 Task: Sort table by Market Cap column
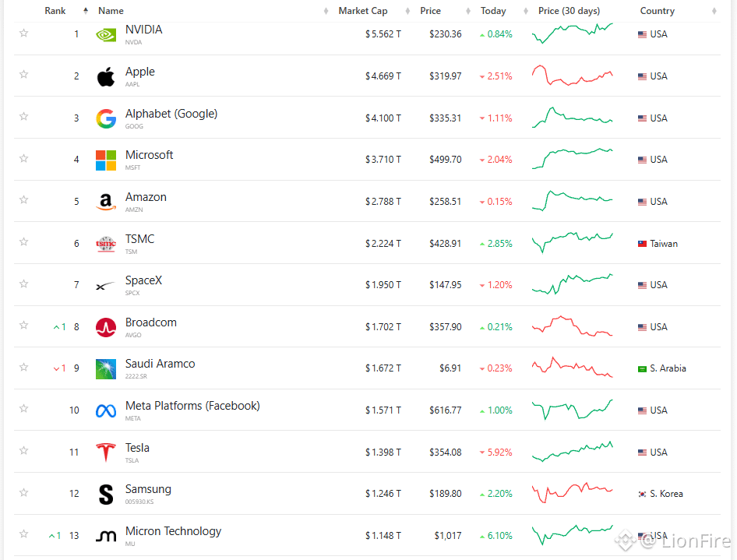[363, 11]
